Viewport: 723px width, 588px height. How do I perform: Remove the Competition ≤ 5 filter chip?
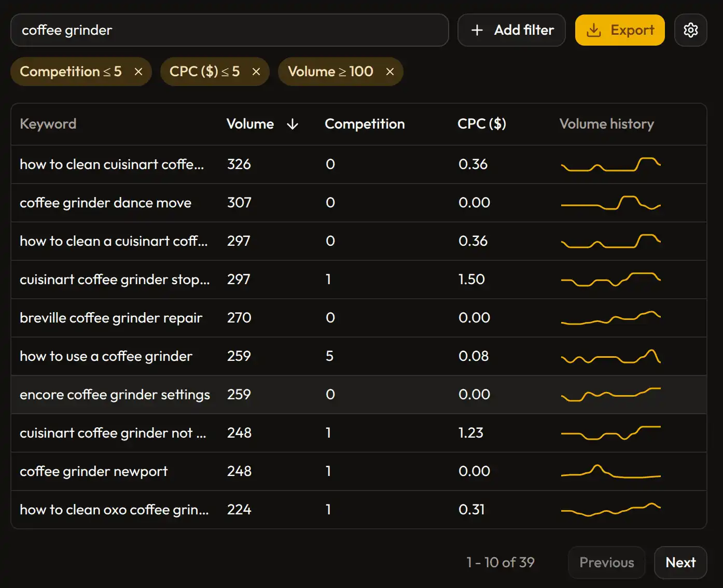tap(138, 72)
